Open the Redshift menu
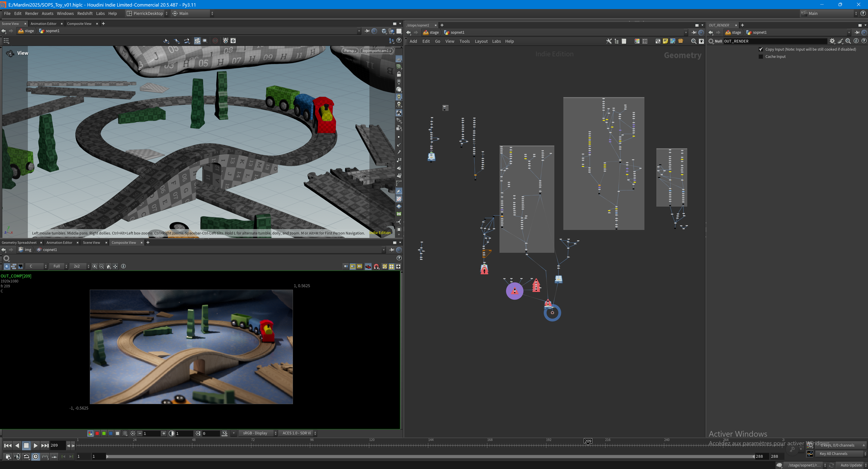868x469 pixels. pyautogui.click(x=85, y=14)
